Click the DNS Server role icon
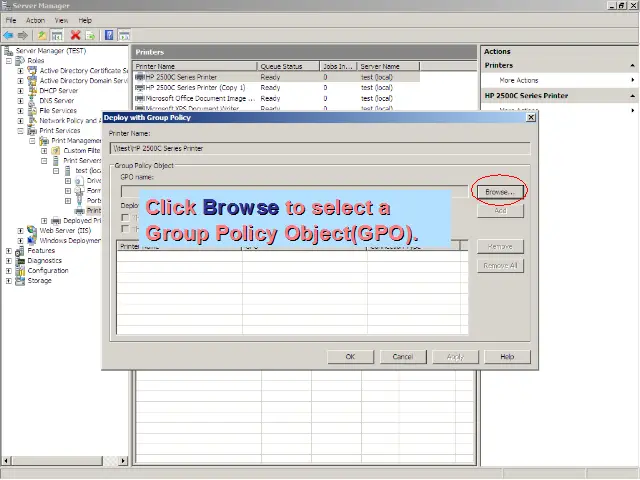 point(32,100)
